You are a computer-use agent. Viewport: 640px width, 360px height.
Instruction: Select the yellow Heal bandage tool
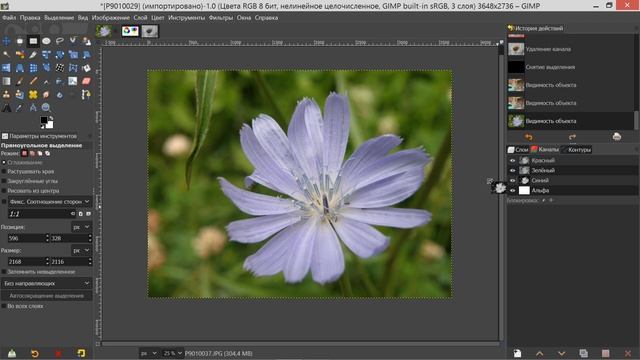(x=33, y=95)
